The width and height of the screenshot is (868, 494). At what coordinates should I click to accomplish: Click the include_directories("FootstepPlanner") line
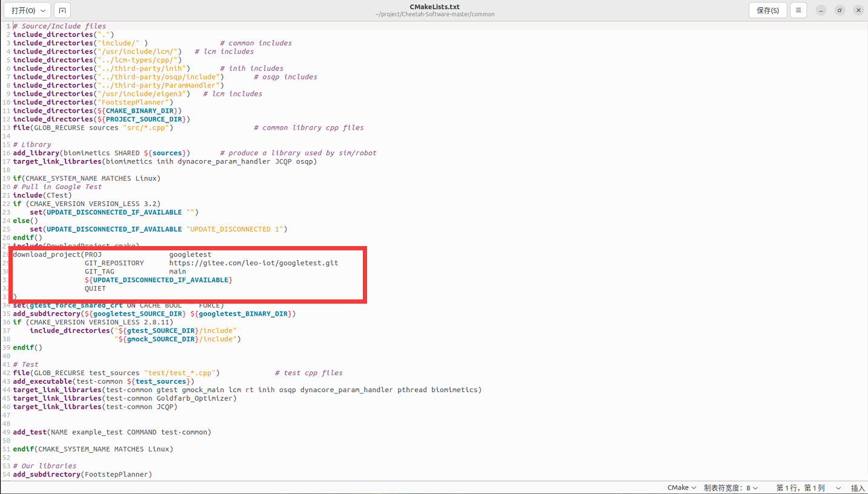(x=93, y=102)
